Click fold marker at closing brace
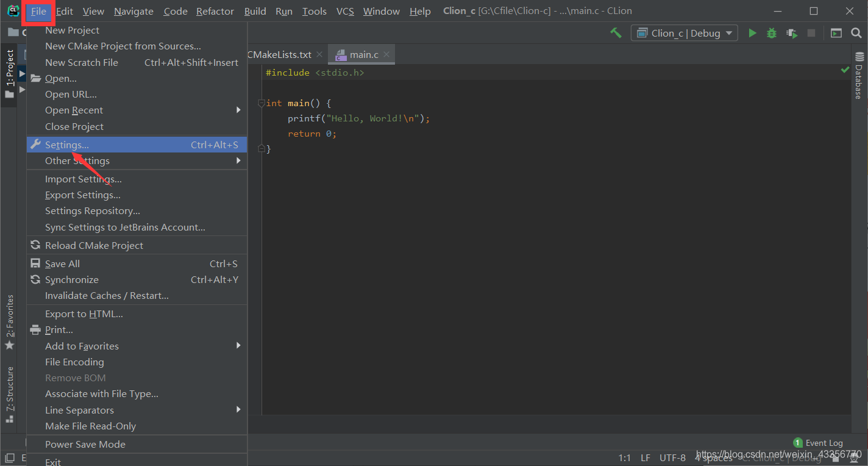This screenshot has height=466, width=868. (x=261, y=148)
